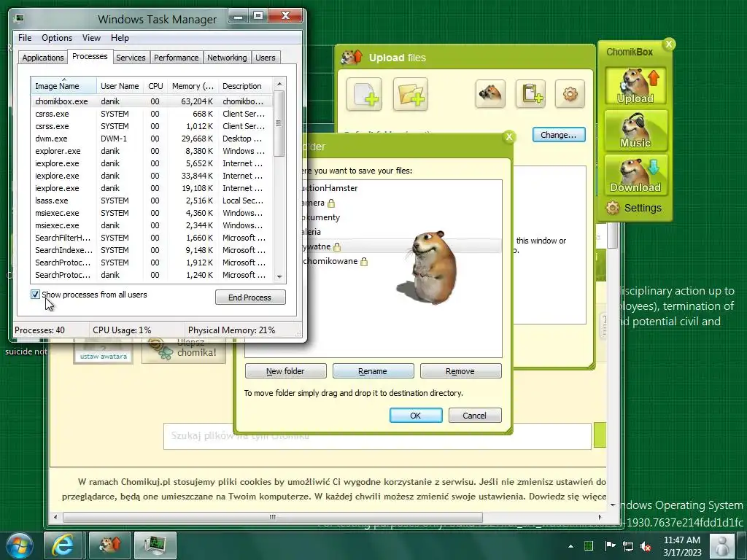The image size is (747, 560).
Task: Select chomikbox.exe process row
Action: click(x=152, y=101)
